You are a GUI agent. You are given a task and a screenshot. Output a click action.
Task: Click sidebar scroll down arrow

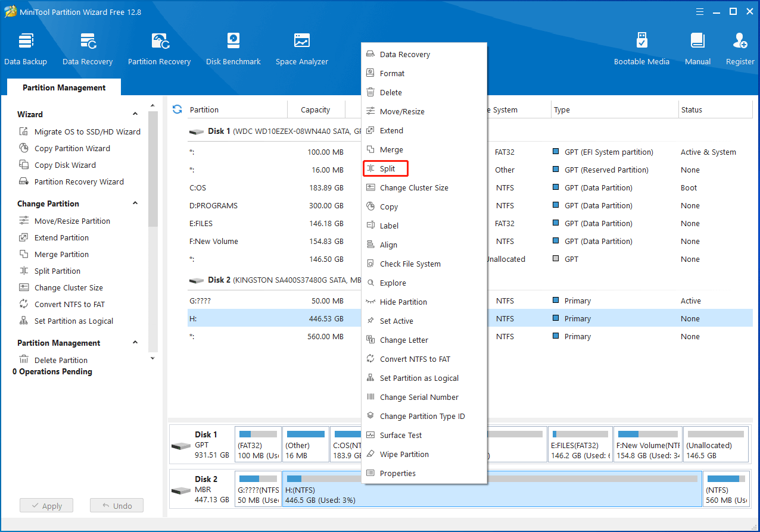[x=153, y=358]
